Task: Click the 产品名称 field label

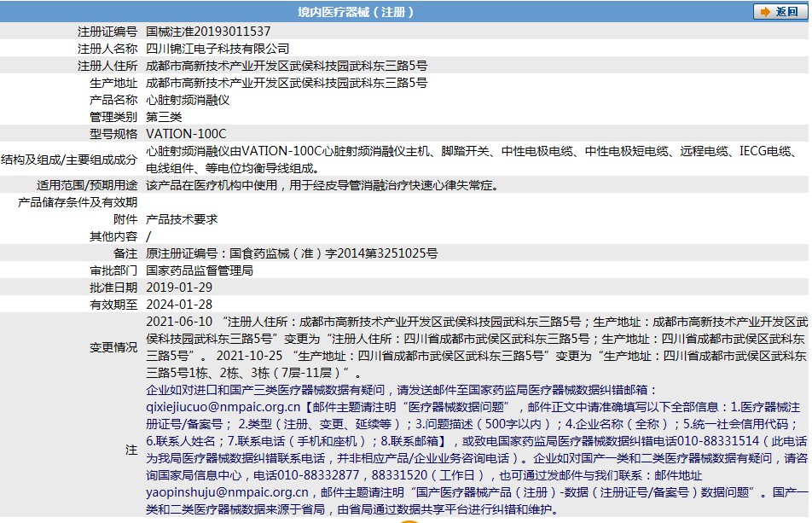Action: pos(113,100)
